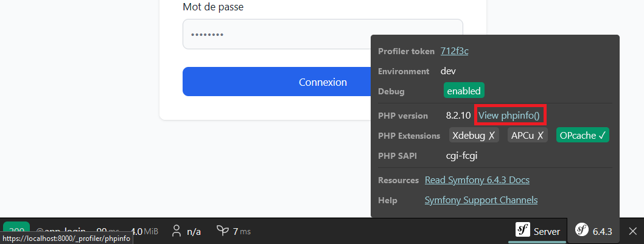The image size is (644, 244).
Task: Click the green 200 status code badge
Action: point(16,228)
